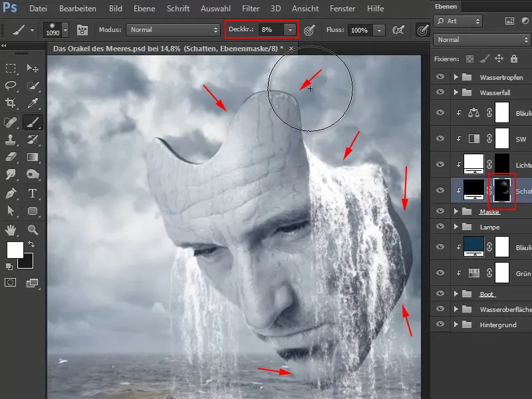Open the brush preset picker dropdown

65,30
